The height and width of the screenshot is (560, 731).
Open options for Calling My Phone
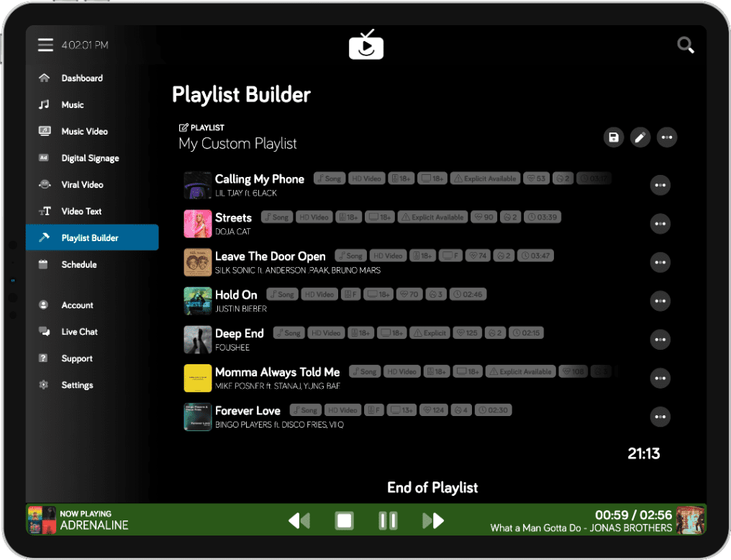pyautogui.click(x=660, y=185)
